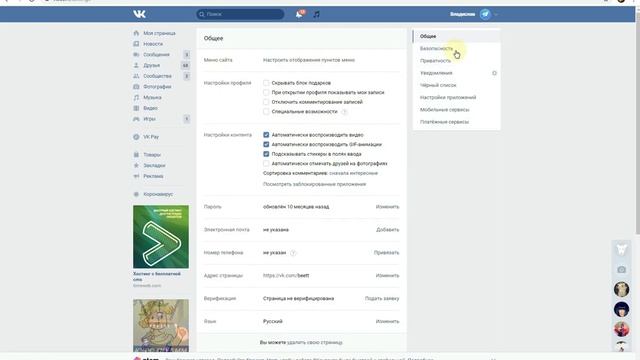Expand the profile dropdown arrow in header

click(496, 14)
